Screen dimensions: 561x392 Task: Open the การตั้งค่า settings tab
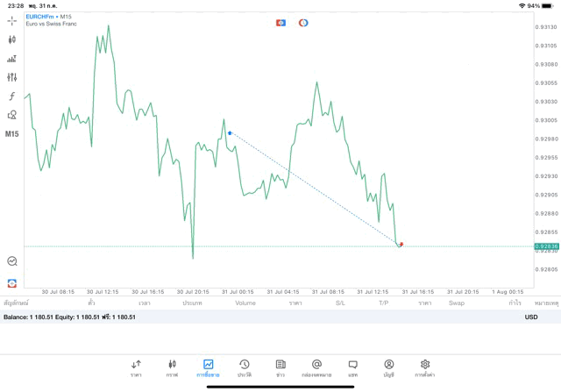[x=425, y=367]
